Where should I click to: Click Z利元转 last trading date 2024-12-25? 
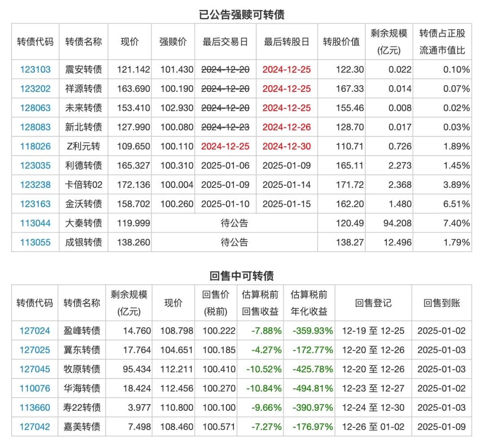point(225,146)
